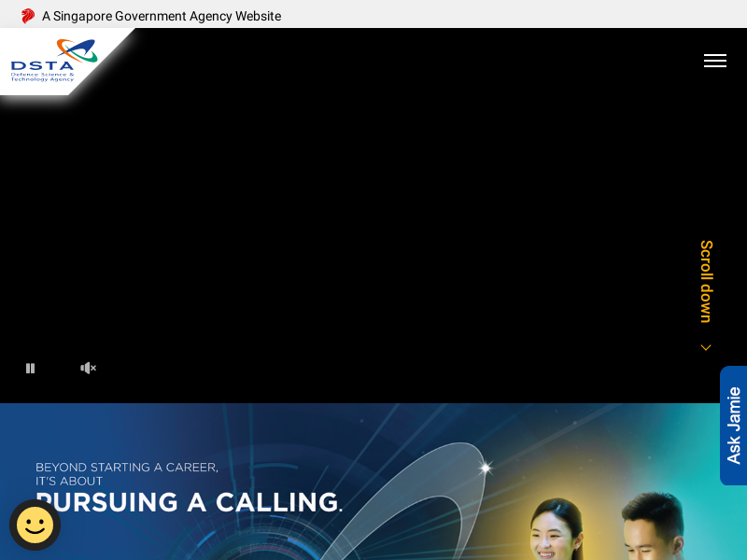This screenshot has width=747, height=560.
Task: Toggle the feedback smiley widget open
Action: click(35, 525)
